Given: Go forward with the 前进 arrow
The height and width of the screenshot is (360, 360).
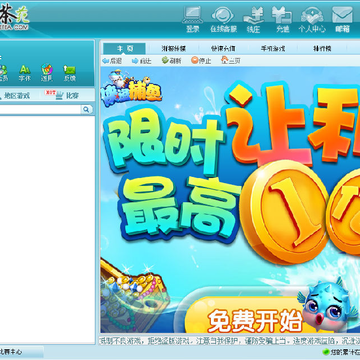Looking at the screenshot, I should pos(142,61).
